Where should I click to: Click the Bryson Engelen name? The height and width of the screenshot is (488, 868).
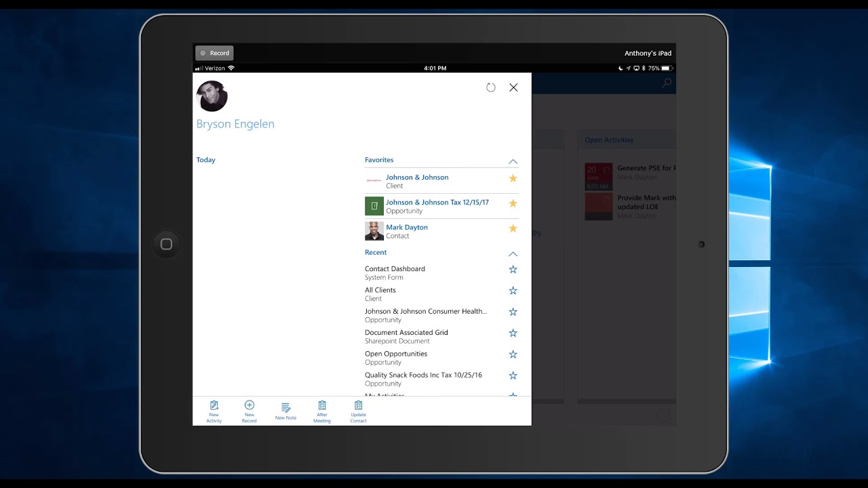(x=235, y=124)
